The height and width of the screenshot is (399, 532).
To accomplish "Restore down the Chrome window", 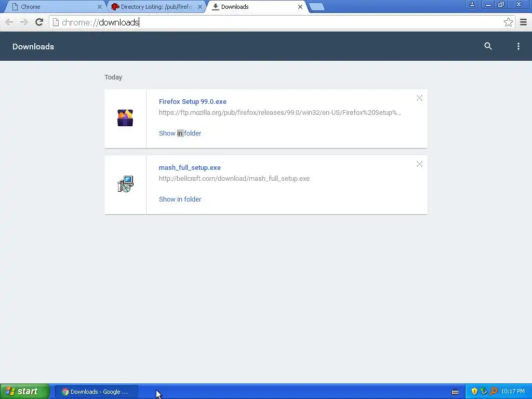I will coord(501,4).
